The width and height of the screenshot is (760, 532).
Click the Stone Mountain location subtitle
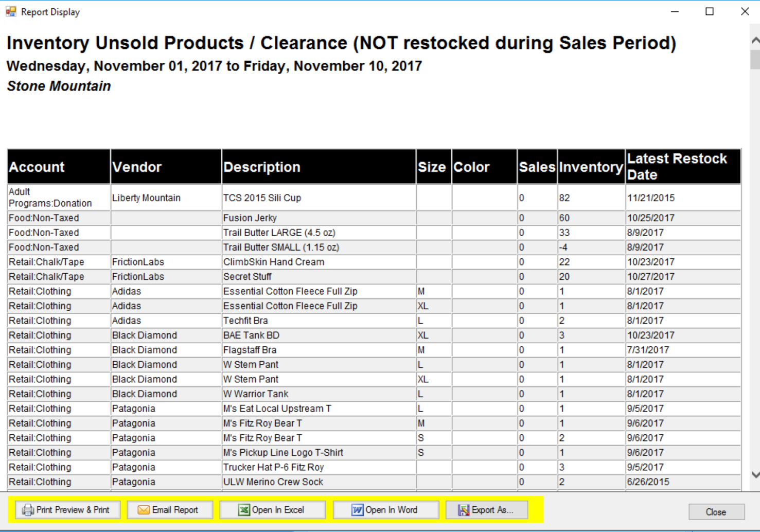pos(59,86)
